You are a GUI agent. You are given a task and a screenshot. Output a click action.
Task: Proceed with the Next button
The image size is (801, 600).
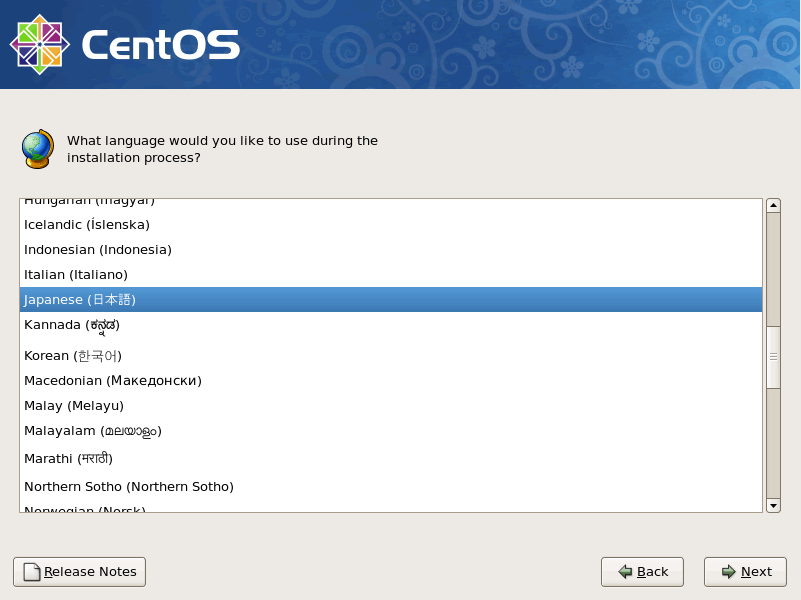click(745, 572)
